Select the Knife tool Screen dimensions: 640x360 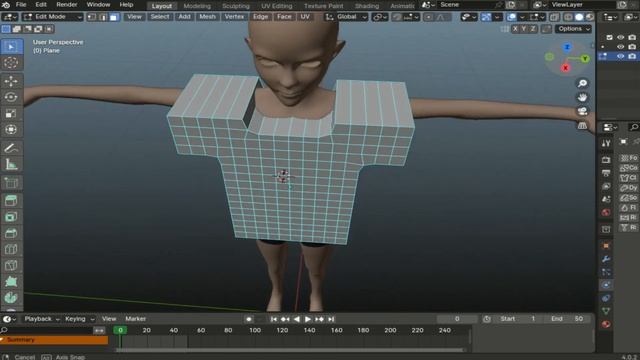click(x=11, y=265)
